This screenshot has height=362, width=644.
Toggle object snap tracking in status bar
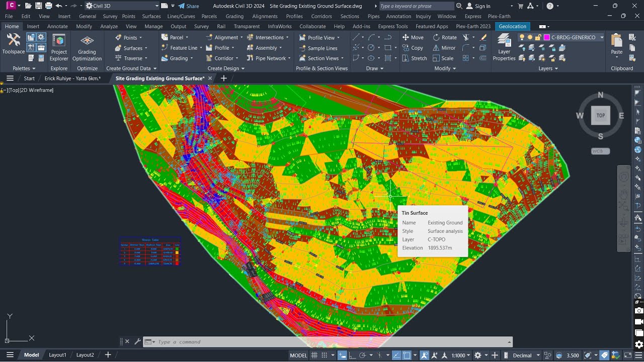tap(396, 355)
